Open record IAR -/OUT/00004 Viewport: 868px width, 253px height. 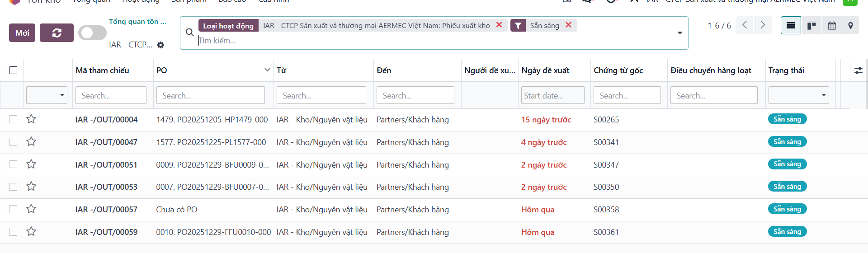tap(106, 120)
